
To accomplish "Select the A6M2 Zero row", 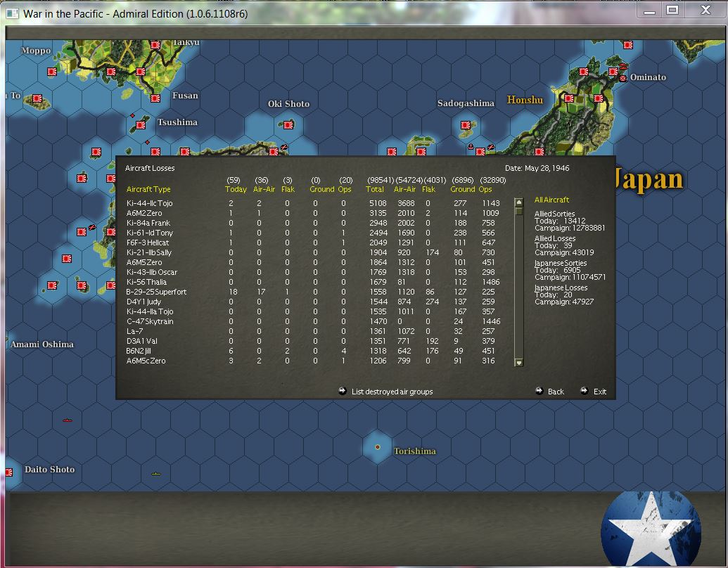I will 314,213.
